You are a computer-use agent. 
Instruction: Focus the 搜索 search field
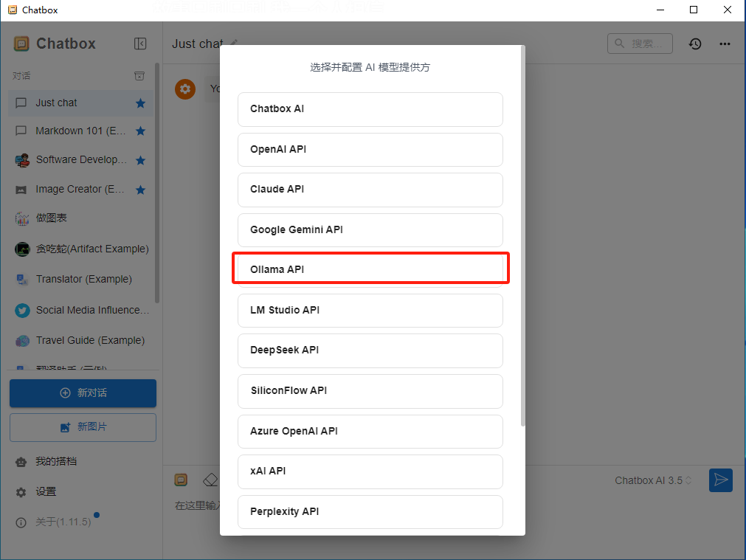point(640,44)
